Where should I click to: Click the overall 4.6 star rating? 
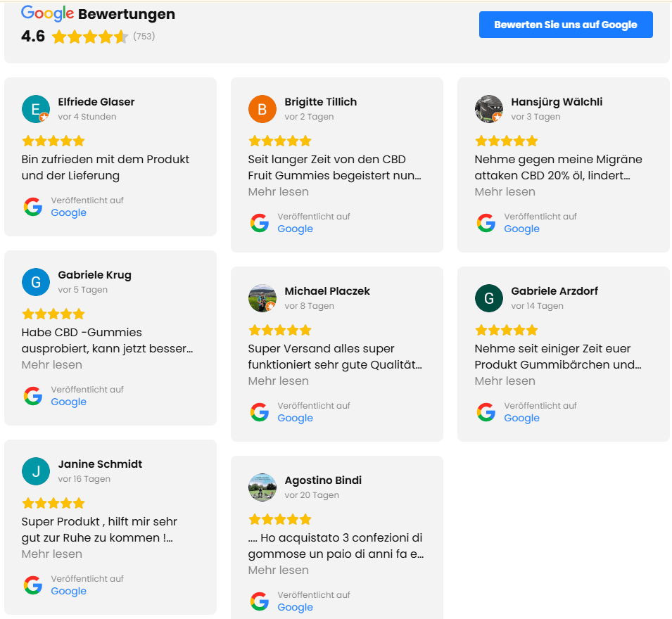89,37
